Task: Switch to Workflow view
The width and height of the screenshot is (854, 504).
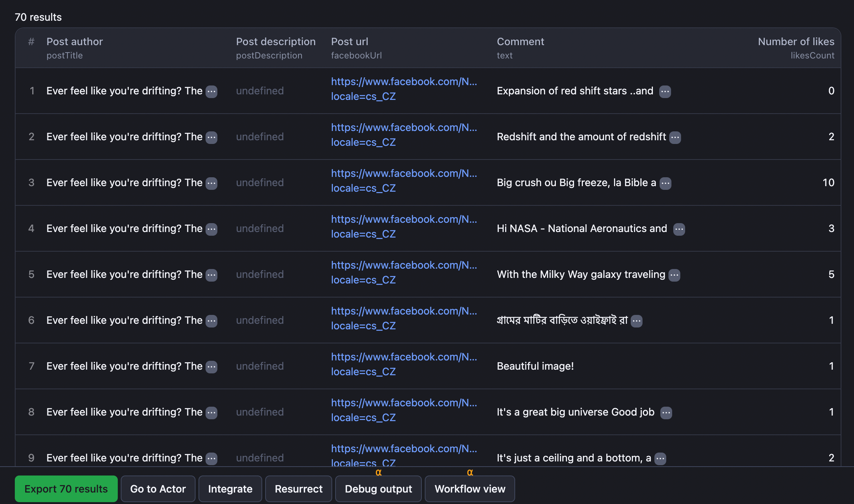Action: tap(470, 489)
